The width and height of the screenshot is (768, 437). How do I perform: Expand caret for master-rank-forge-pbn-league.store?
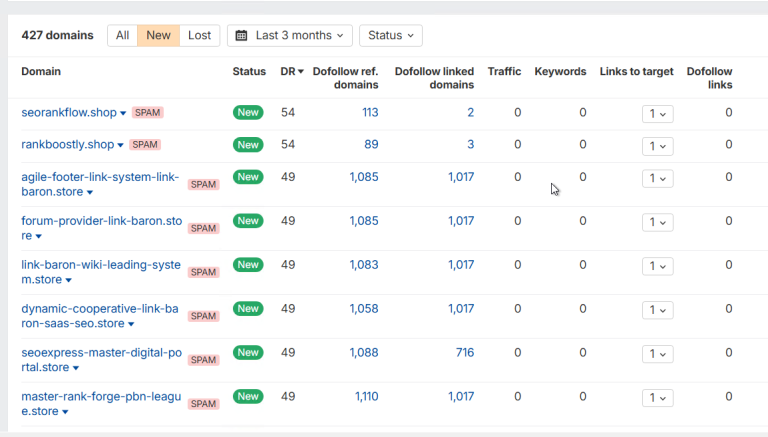point(65,412)
